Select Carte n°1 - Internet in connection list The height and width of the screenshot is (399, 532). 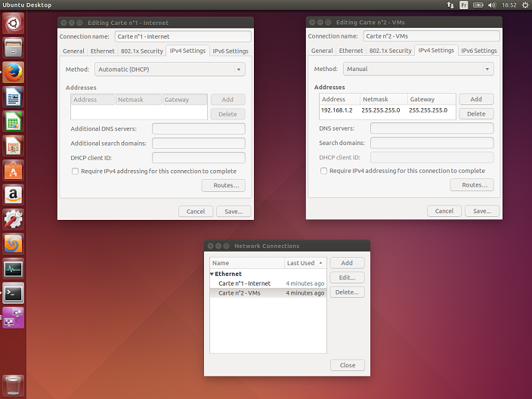pyautogui.click(x=268, y=283)
